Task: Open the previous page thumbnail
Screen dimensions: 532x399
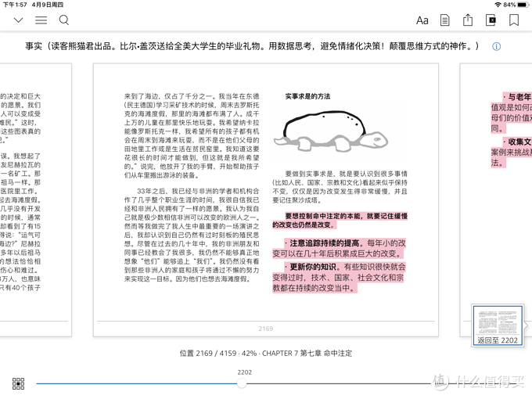Action: coord(36,199)
